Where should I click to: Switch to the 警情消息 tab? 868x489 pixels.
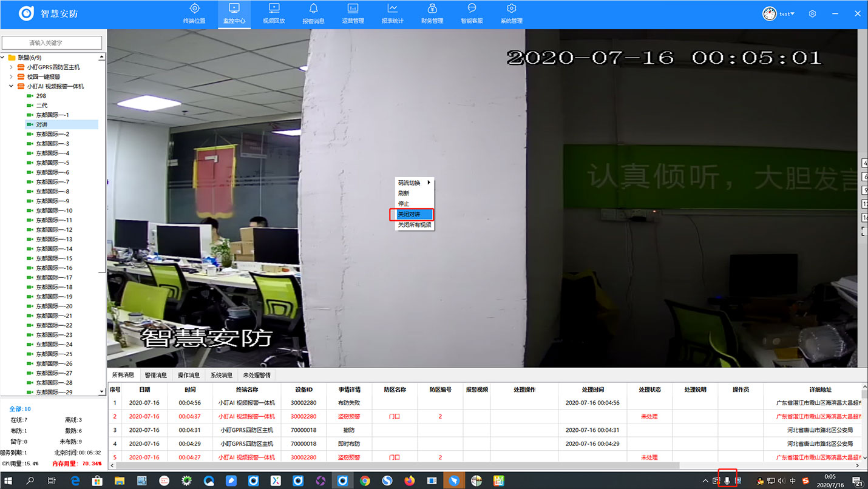point(155,375)
